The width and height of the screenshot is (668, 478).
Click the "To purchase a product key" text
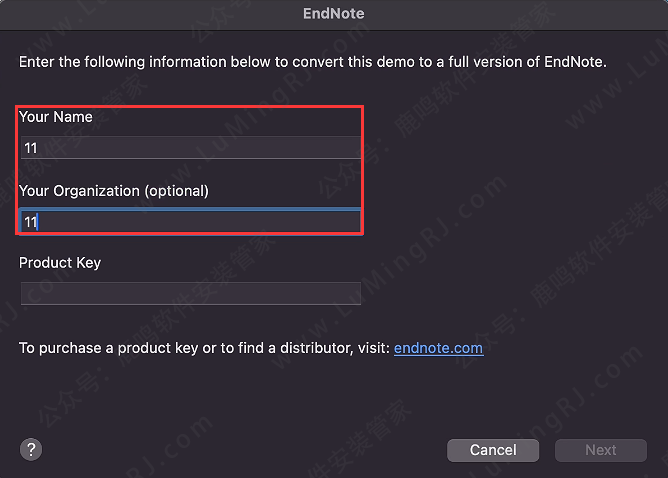(x=110, y=348)
